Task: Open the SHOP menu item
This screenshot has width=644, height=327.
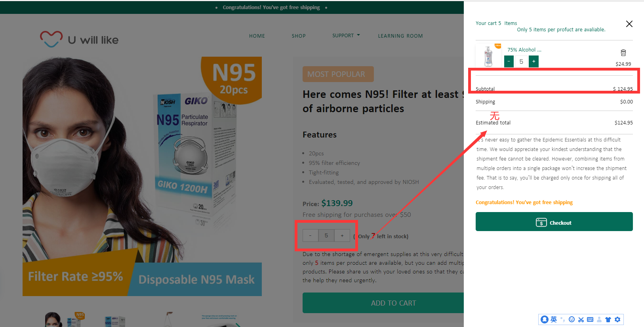Action: pyautogui.click(x=299, y=36)
